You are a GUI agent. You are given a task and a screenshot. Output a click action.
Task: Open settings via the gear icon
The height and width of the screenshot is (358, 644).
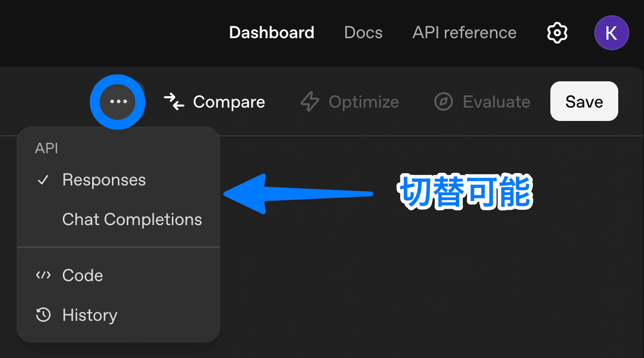coord(557,33)
